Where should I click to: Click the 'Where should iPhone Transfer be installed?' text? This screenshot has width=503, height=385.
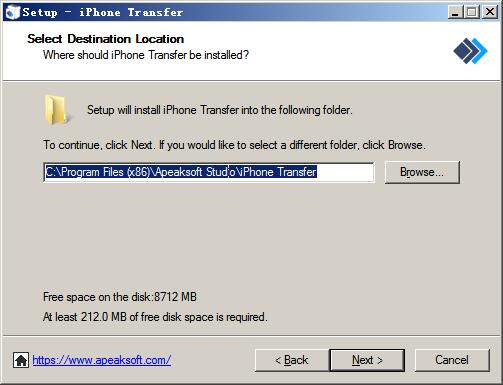pyautogui.click(x=146, y=55)
